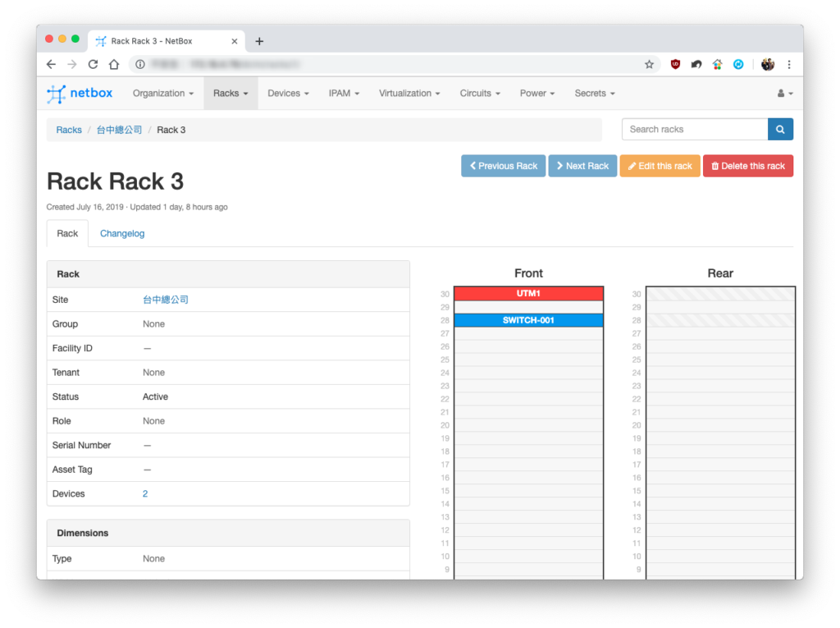Expand the IPAM menu
The width and height of the screenshot is (840, 628).
[344, 94]
